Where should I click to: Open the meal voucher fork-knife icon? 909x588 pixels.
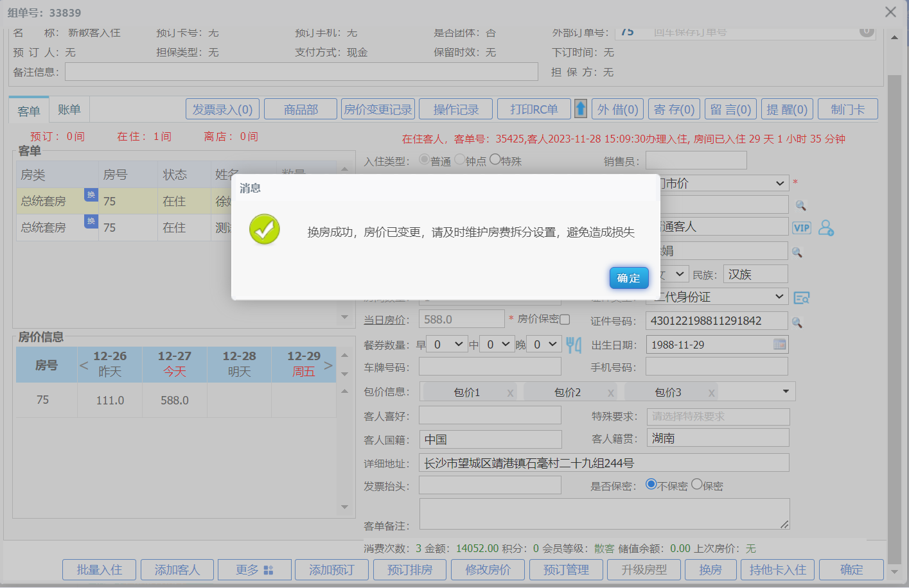[574, 345]
